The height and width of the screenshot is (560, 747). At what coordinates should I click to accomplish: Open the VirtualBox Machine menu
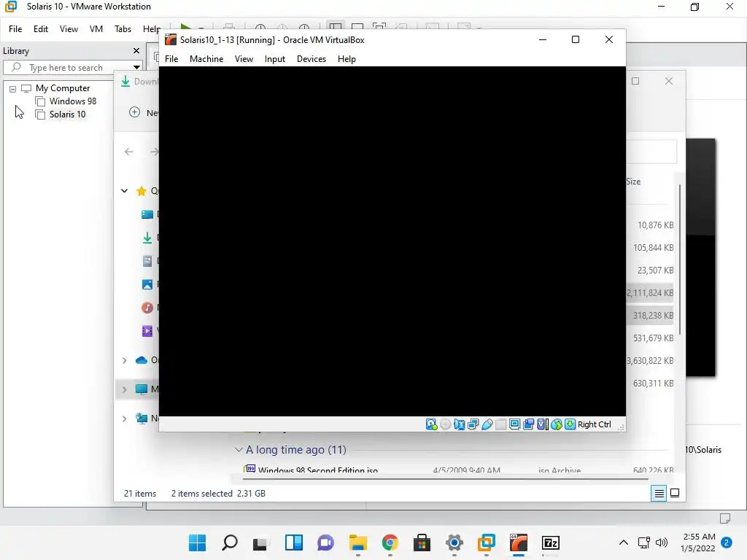click(x=206, y=59)
